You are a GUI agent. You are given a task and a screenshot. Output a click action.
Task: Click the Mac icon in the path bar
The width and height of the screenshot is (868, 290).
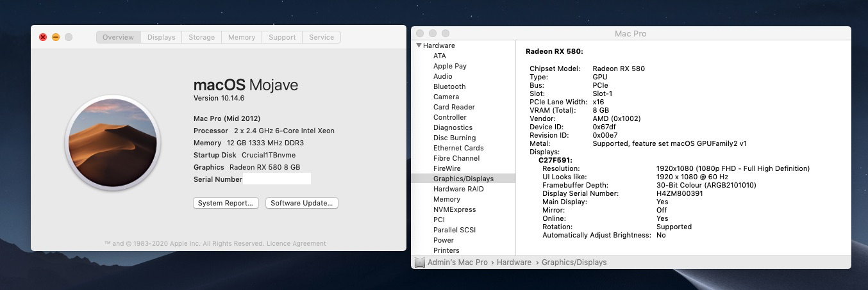coord(420,262)
